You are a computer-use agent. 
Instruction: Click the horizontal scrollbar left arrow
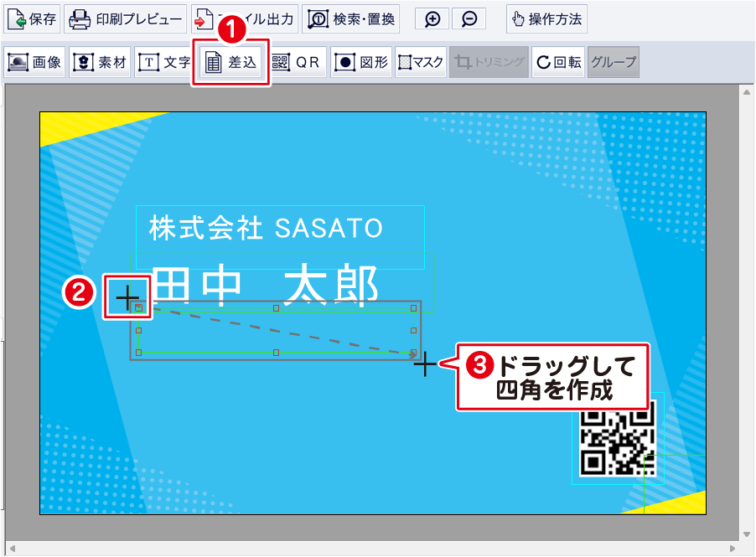13,549
